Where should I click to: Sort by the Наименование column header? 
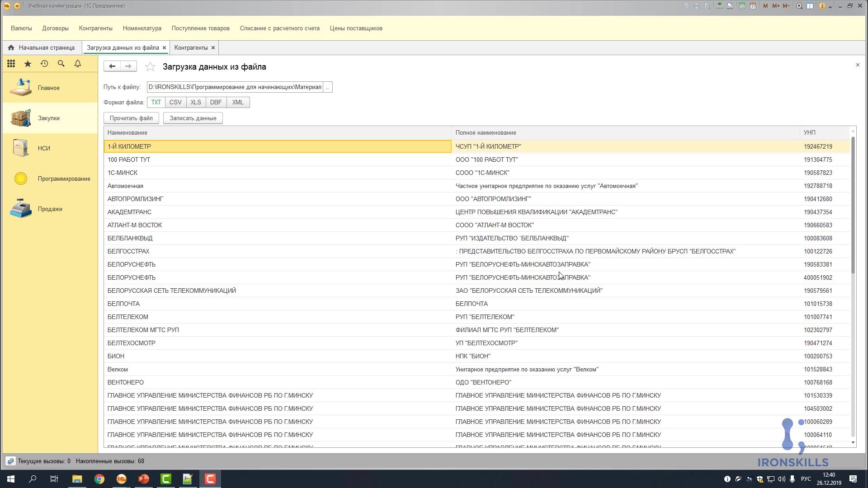tap(278, 132)
